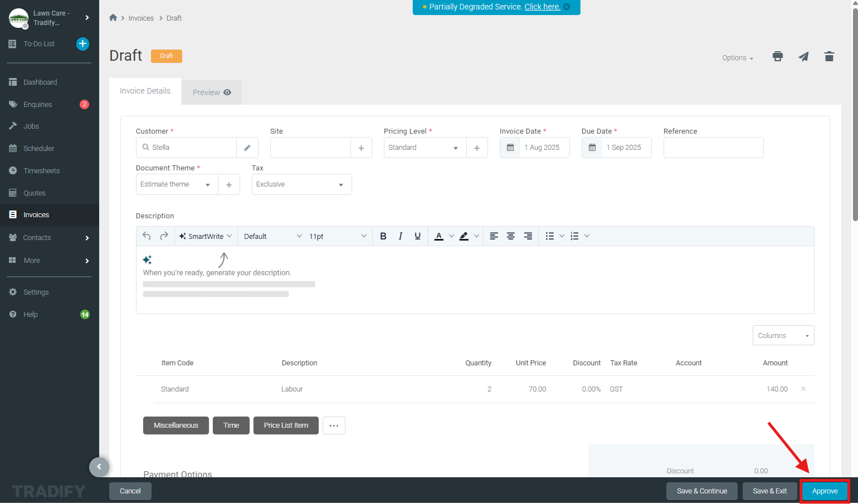This screenshot has height=504, width=858.
Task: Center align text
Action: pos(510,236)
